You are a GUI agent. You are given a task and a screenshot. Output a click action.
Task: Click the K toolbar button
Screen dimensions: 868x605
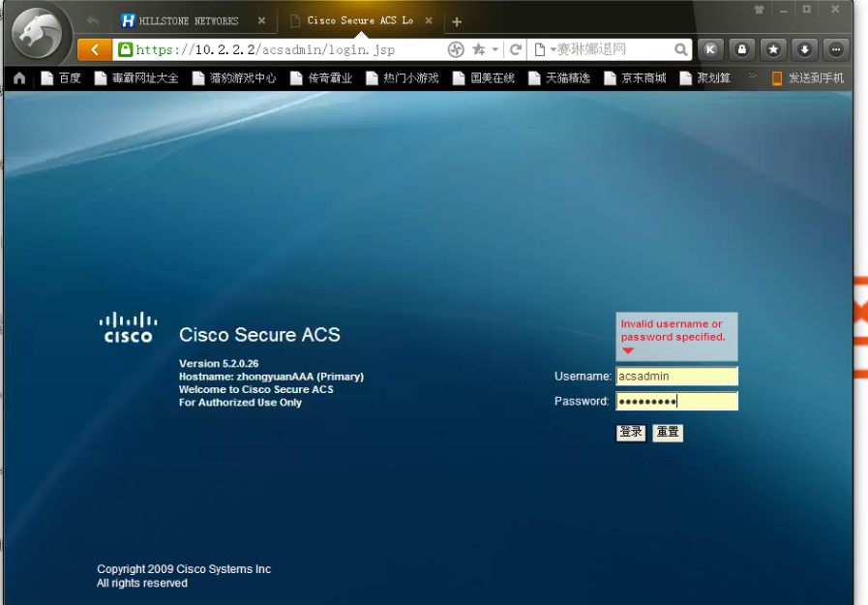pos(711,49)
